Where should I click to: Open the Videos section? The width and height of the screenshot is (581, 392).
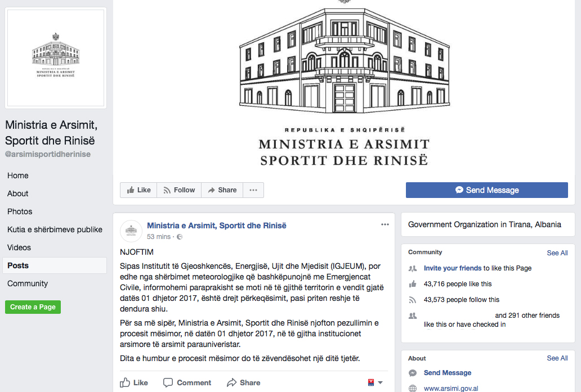click(x=19, y=247)
